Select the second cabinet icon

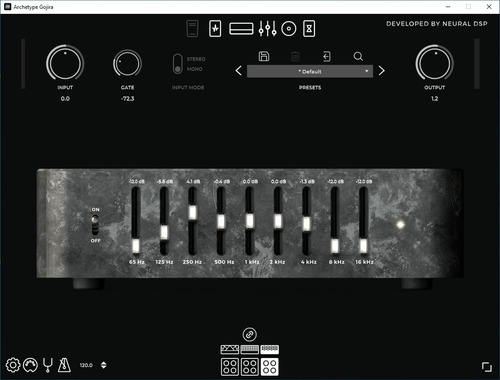250,366
